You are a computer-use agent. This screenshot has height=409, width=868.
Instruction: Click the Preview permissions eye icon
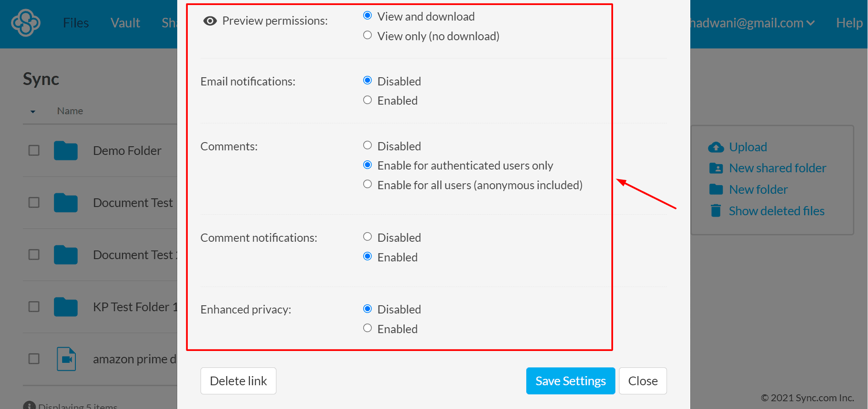(210, 21)
